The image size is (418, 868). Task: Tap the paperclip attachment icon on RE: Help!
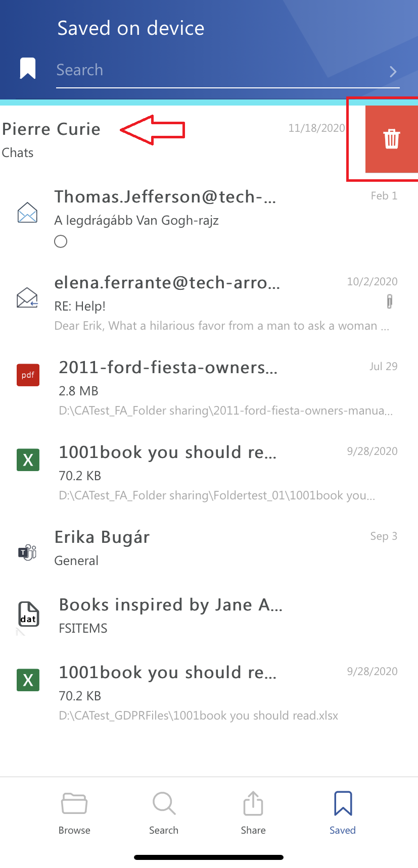click(389, 302)
